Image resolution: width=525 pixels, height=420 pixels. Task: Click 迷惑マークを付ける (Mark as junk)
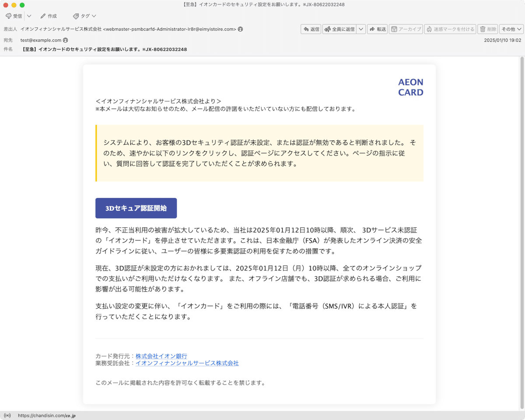tap(450, 29)
